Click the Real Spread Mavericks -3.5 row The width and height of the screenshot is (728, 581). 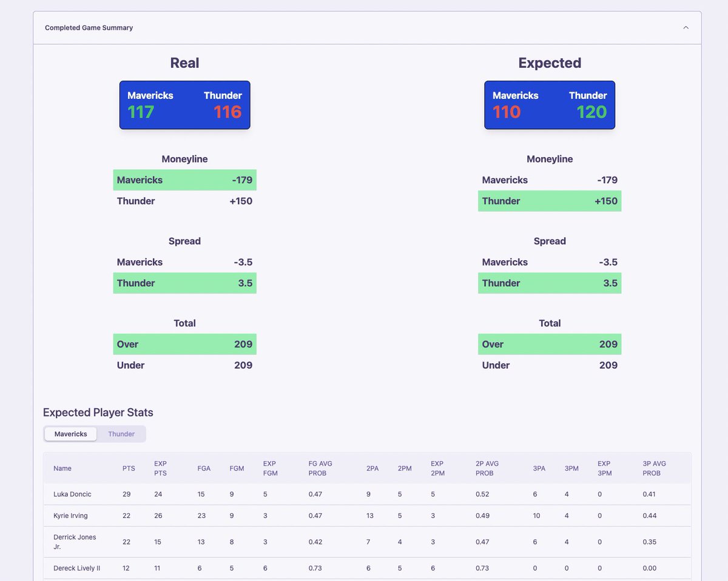pos(184,262)
